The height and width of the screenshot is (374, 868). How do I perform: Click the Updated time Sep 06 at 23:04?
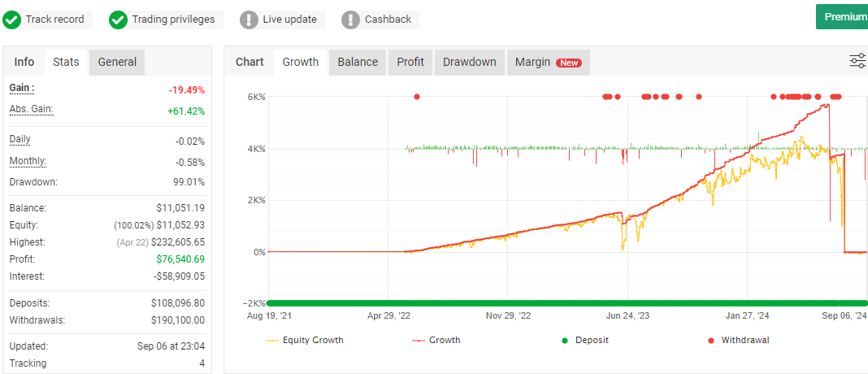pos(171,346)
